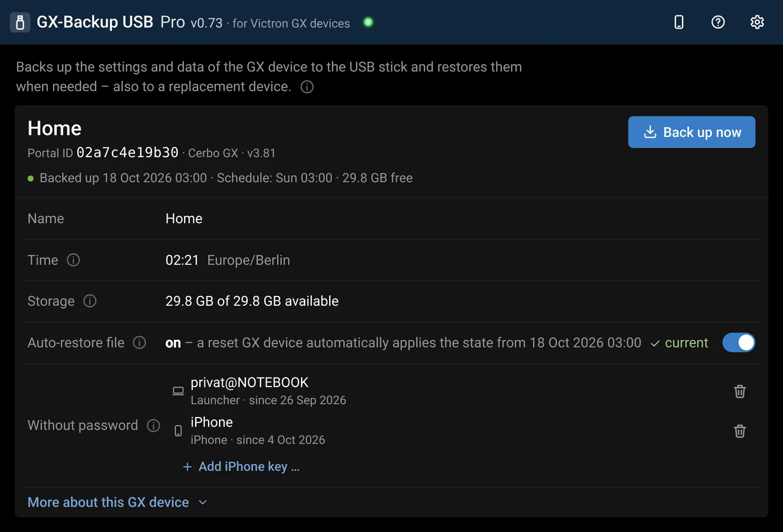The height and width of the screenshot is (532, 783).
Task: Click Launcher since 26 Sep 2026 text
Action: click(x=269, y=400)
